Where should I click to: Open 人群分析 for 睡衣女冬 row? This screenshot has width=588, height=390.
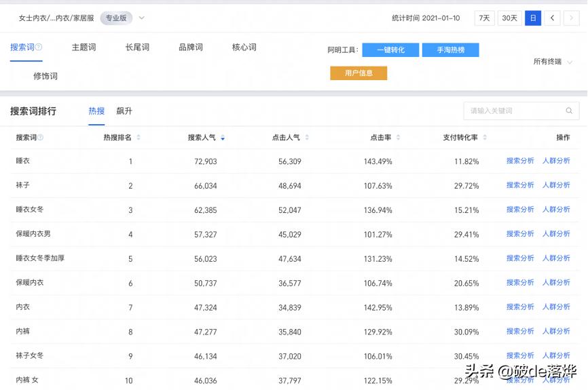click(x=556, y=210)
